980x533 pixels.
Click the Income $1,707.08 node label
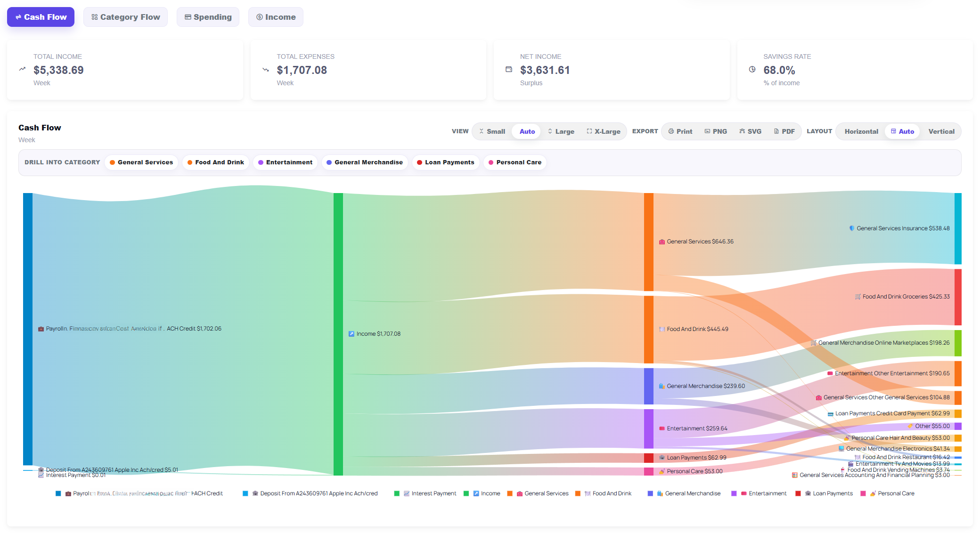(375, 334)
